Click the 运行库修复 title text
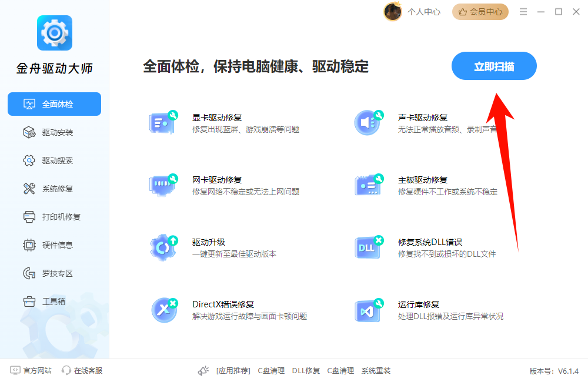Image resolution: width=588 pixels, height=382 pixels. [x=419, y=304]
